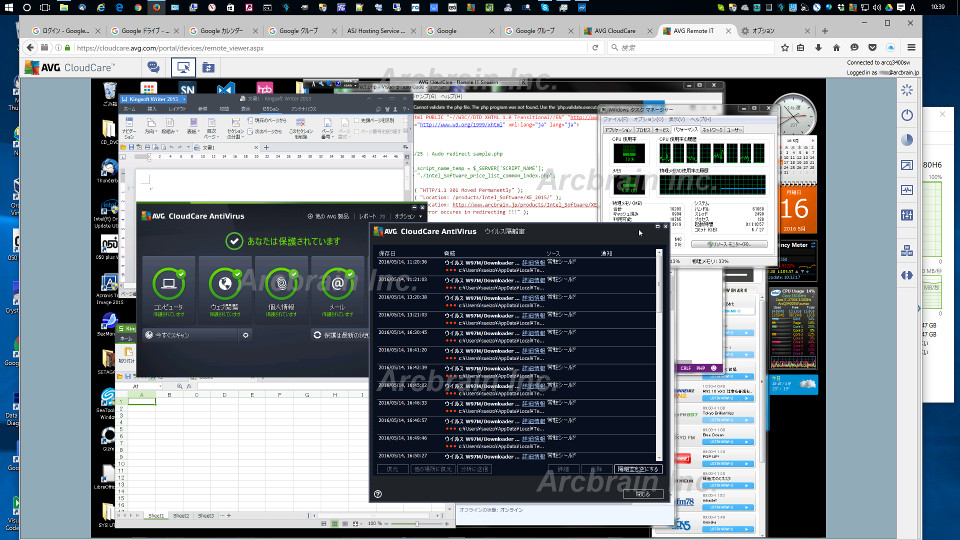Image resolution: width=960 pixels, height=540 pixels.
Task: Bookmark this page with the star icon
Action: [x=785, y=48]
